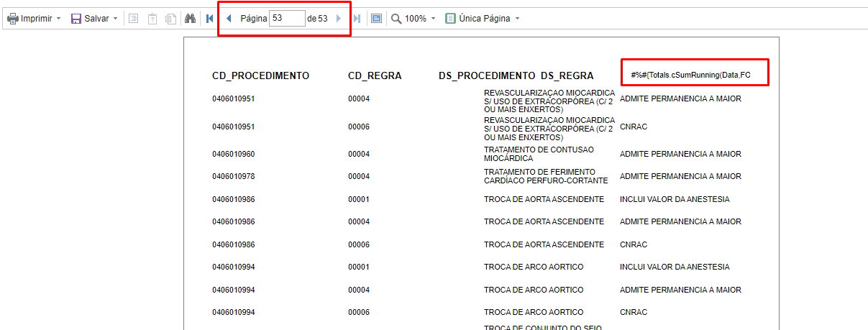Expand the Salvar dropdown arrow
Image resolution: width=868 pixels, height=330 pixels.
[115, 19]
